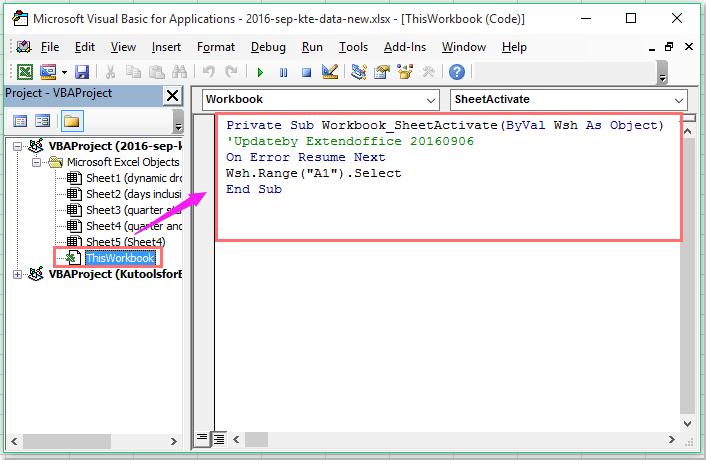This screenshot has height=460, width=706.
Task: Close the Project - VBAProject pane
Action: [172, 95]
